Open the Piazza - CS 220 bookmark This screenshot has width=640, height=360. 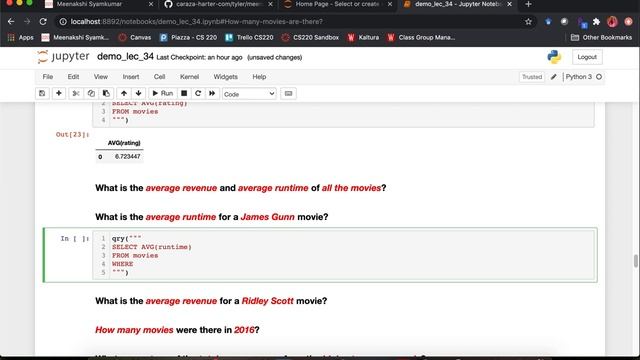tap(188, 38)
